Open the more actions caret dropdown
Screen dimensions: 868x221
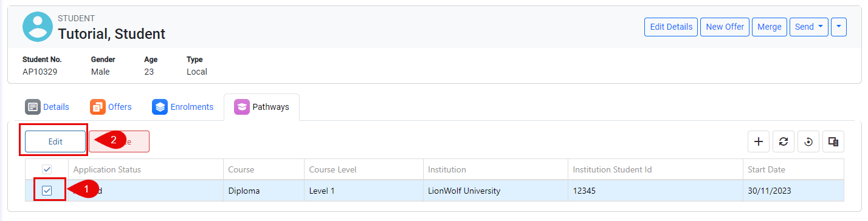(x=839, y=27)
